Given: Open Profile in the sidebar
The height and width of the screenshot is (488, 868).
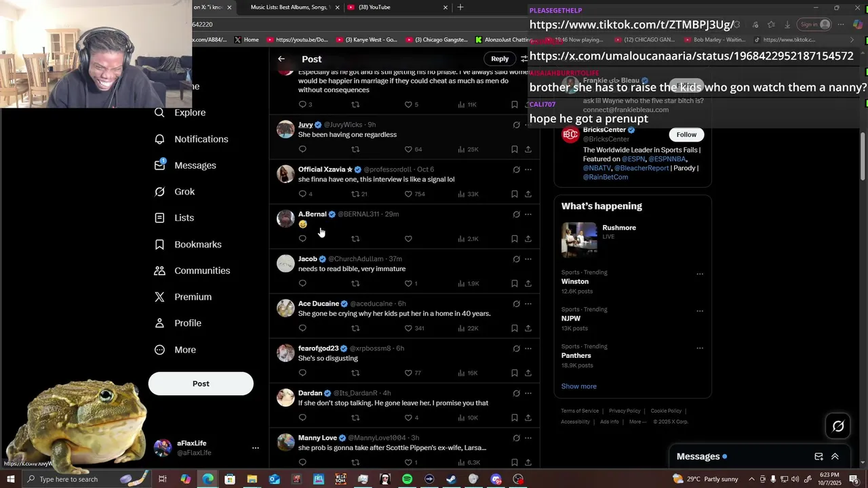Looking at the screenshot, I should (x=178, y=323).
